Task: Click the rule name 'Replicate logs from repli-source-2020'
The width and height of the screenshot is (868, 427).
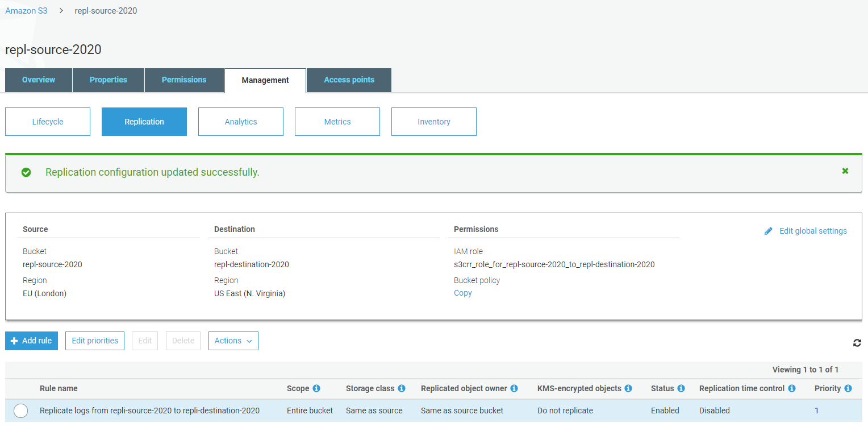Action: (x=149, y=411)
